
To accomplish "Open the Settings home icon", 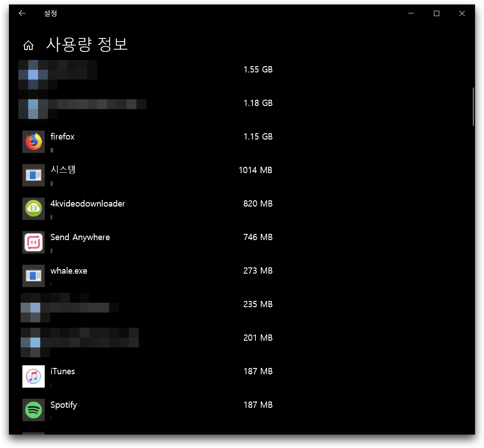I will (x=28, y=45).
